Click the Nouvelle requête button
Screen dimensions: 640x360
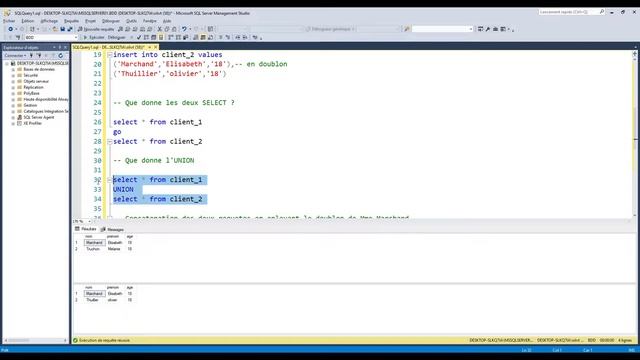(96, 29)
